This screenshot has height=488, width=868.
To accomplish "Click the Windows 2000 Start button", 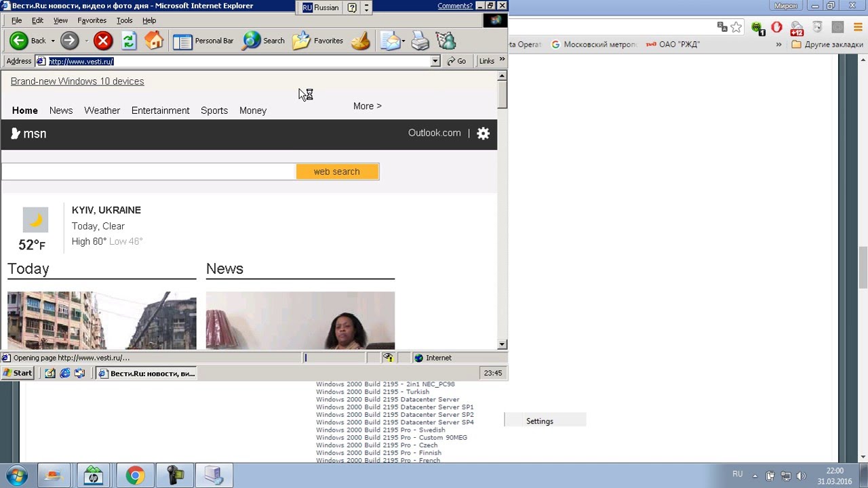I will tap(18, 373).
